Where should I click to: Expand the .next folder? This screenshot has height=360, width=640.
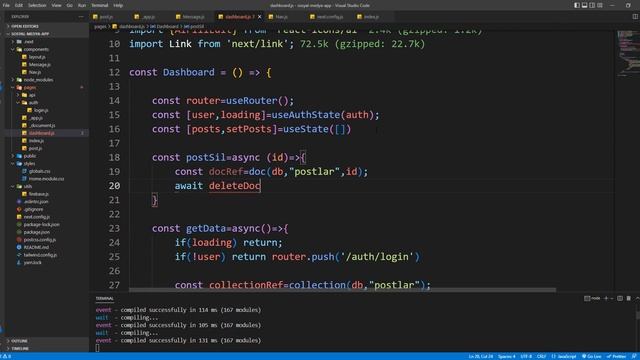click(x=28, y=42)
